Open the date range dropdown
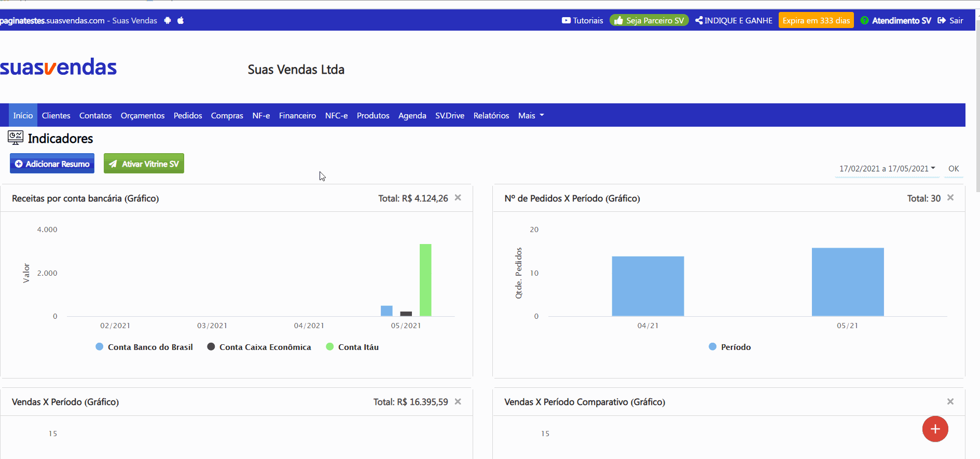 887,169
